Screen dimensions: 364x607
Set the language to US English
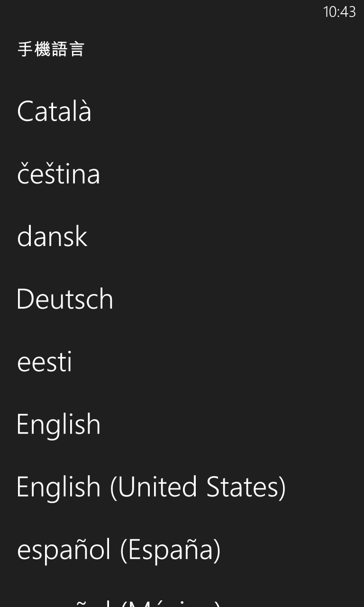pos(151,487)
